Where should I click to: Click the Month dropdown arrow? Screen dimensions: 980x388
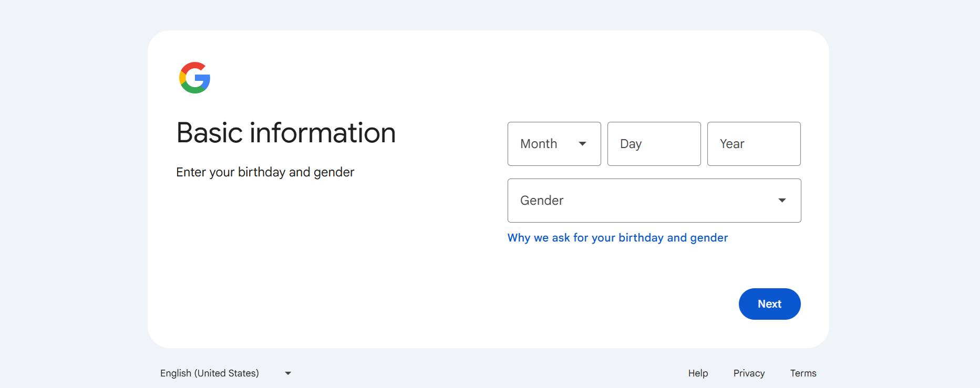tap(583, 143)
